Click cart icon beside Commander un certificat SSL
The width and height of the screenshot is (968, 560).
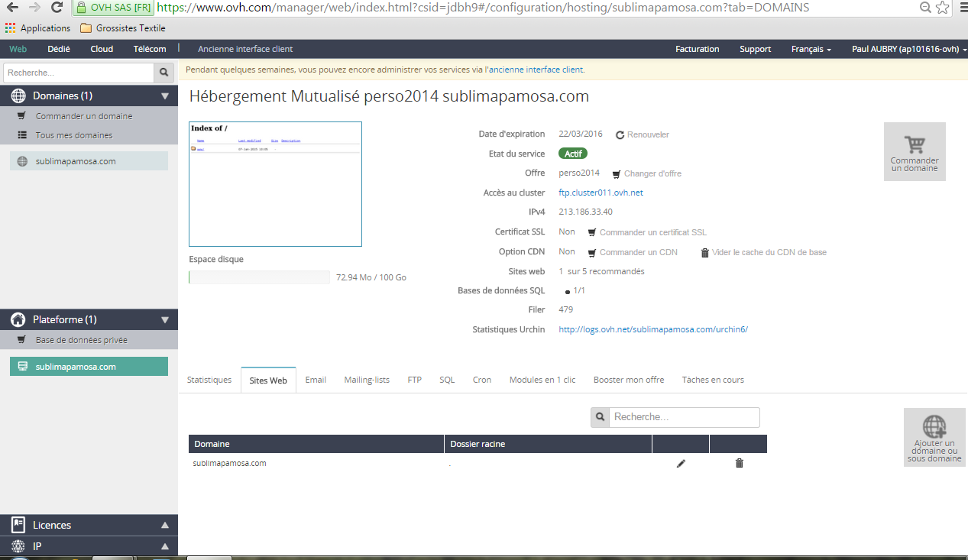pos(591,232)
